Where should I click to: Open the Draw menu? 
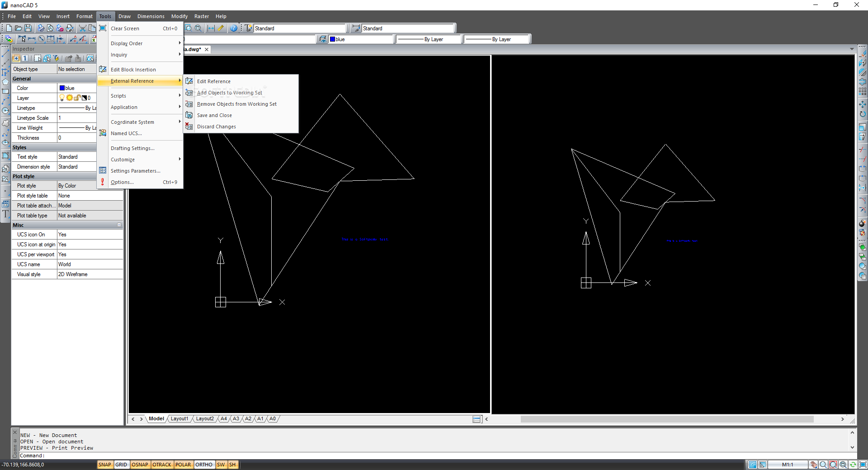click(124, 16)
